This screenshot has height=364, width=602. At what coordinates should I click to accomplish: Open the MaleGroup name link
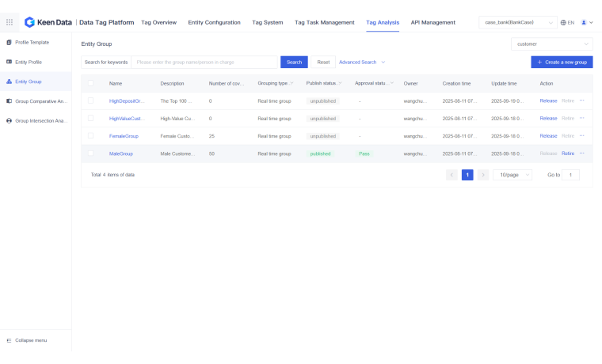point(121,154)
